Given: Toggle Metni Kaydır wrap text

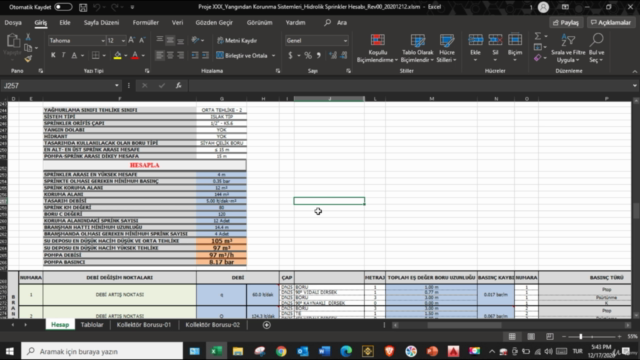Looking at the screenshot, I should pos(237,40).
